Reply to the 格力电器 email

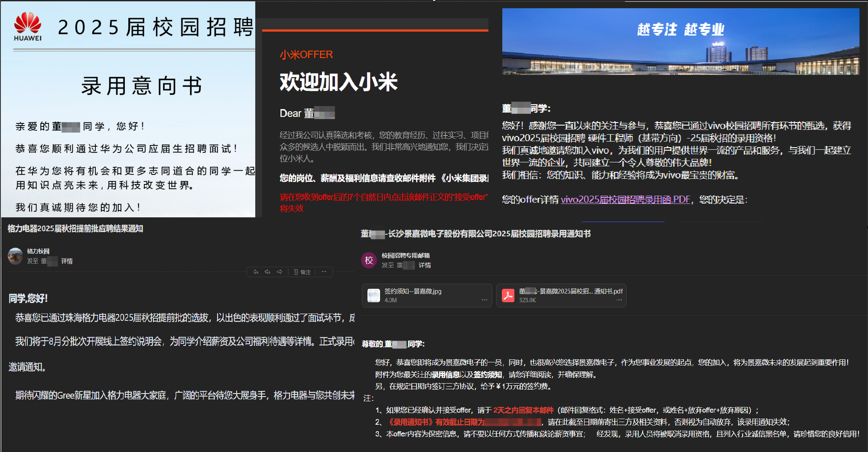click(x=256, y=272)
